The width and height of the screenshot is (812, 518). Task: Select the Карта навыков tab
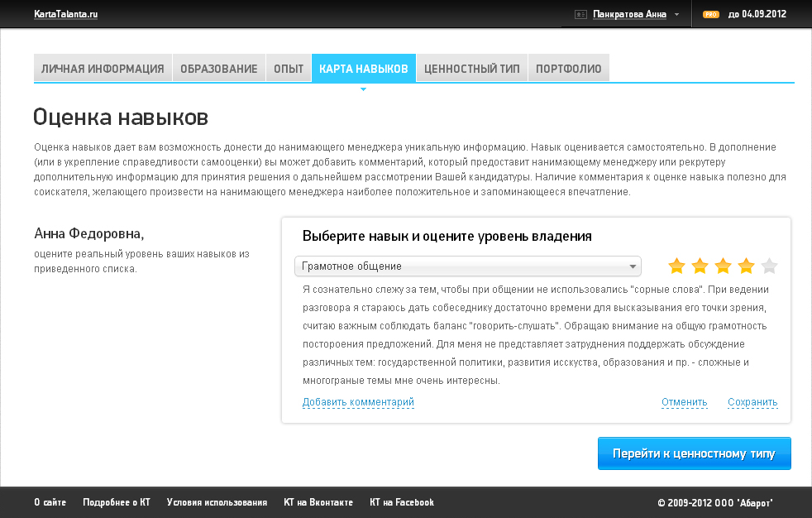coord(364,69)
